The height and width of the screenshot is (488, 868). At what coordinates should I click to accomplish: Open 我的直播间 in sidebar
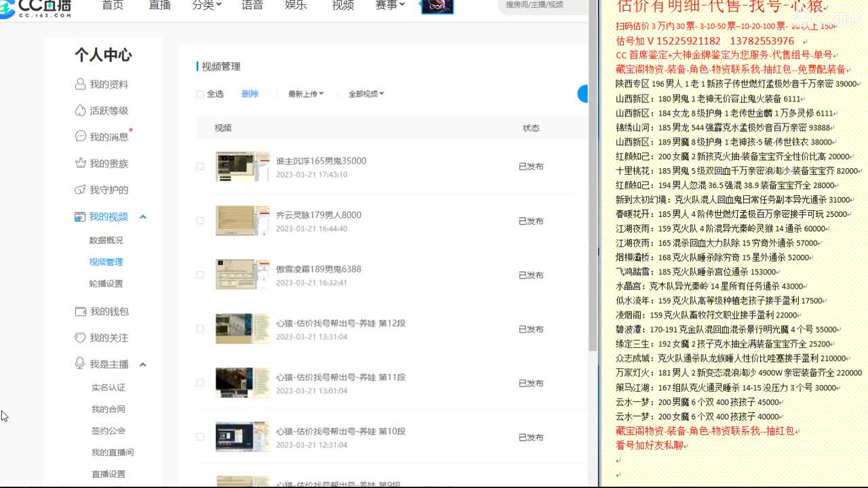(113, 453)
